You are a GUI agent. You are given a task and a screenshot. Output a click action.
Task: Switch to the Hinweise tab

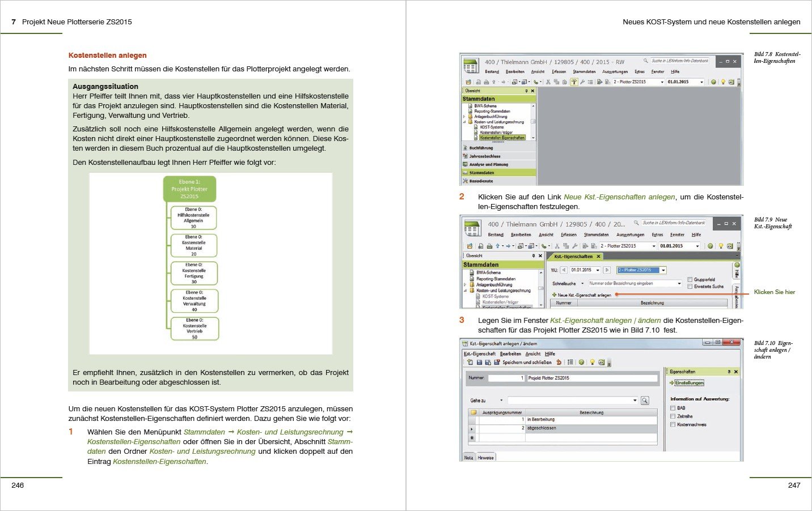(485, 458)
